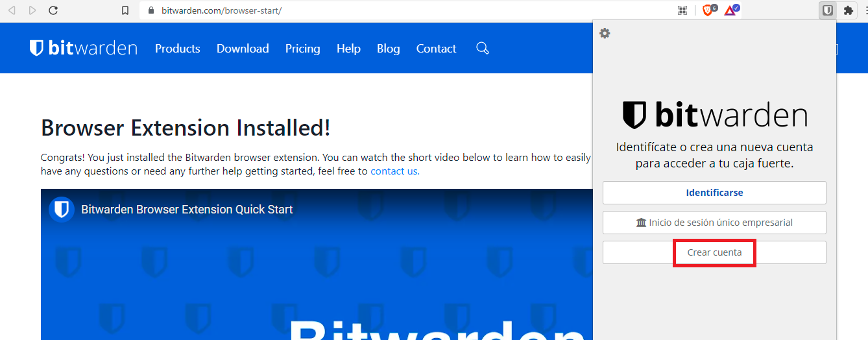868x340 pixels.
Task: Reload the page with the refresh icon
Action: coord(53,10)
